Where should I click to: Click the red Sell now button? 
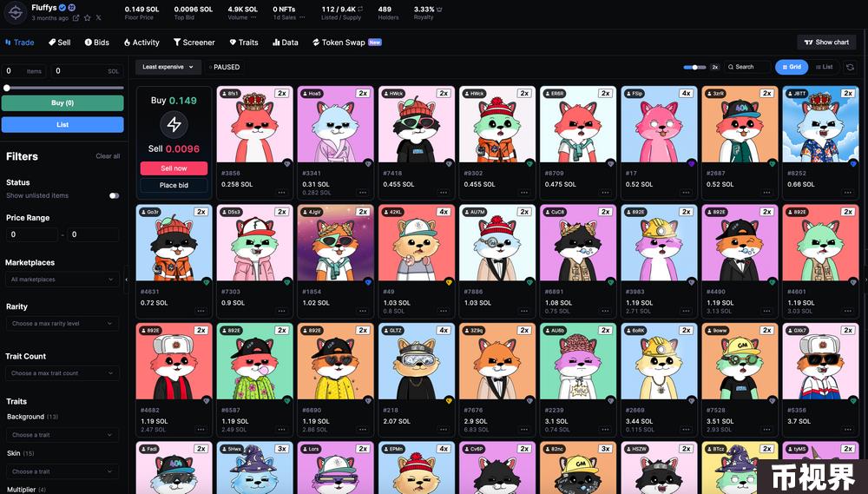point(174,168)
